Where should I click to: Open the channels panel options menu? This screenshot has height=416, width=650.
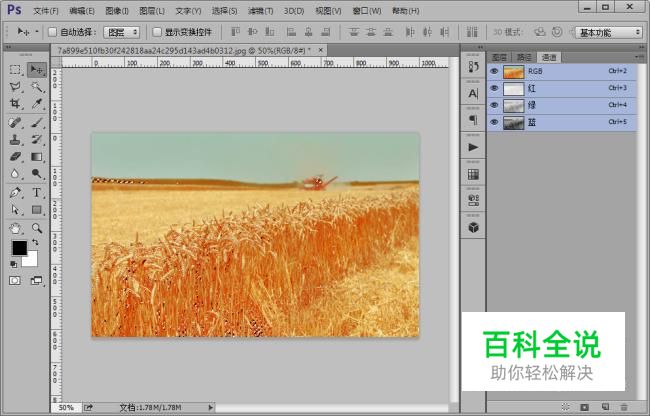tap(638, 57)
